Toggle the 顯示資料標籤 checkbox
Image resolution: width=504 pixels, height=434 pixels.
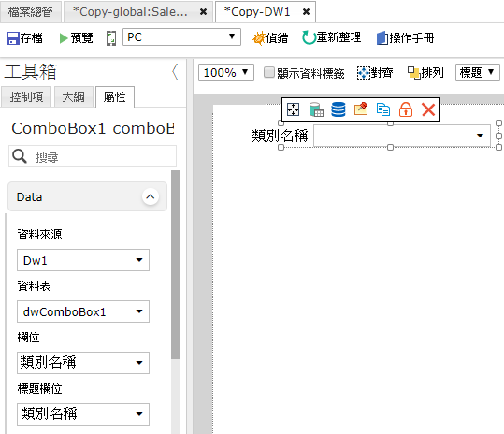coord(269,72)
